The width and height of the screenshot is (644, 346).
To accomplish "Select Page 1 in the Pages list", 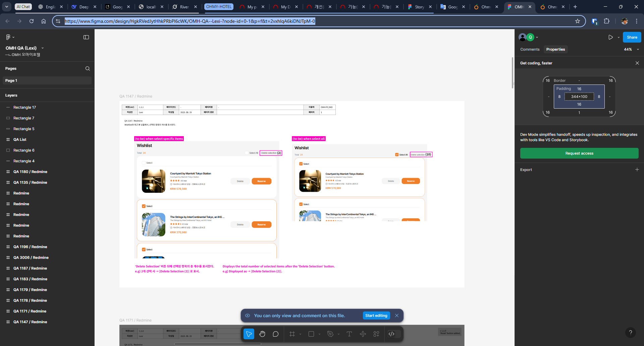I will [47, 80].
